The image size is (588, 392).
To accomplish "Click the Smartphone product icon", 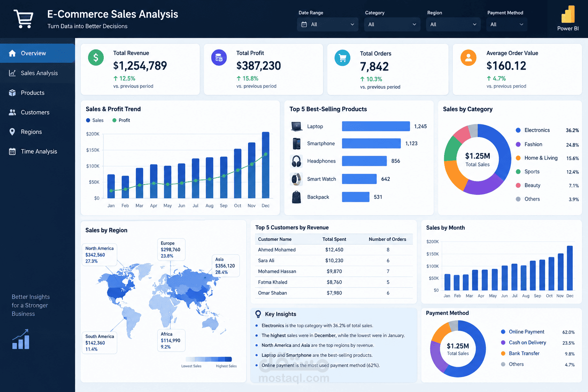I will 297,144.
